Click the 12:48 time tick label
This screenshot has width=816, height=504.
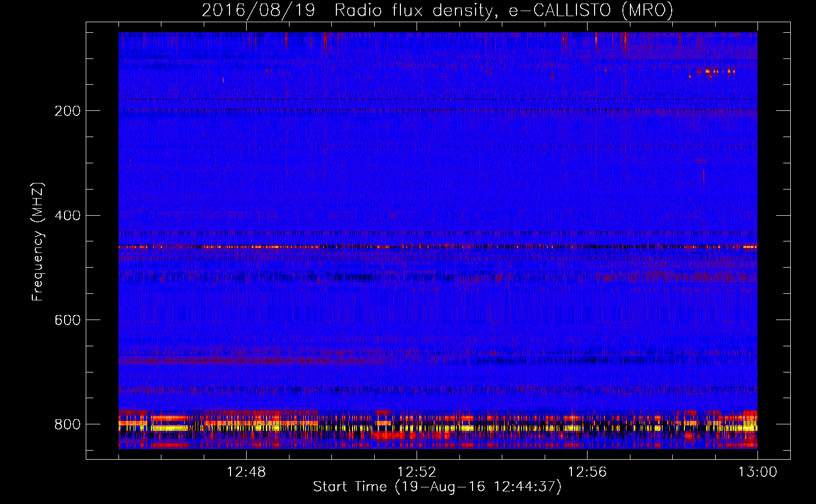(x=246, y=472)
